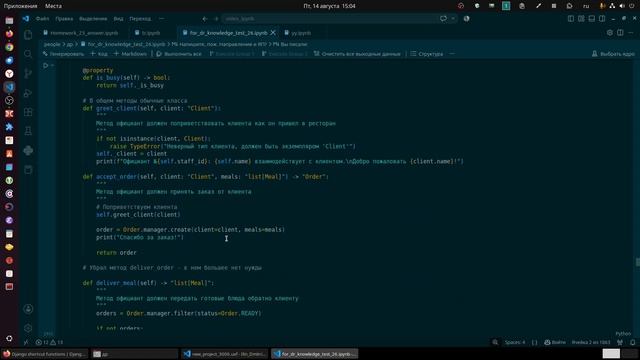
Task: Open the notifications bell in status bar
Action: pos(632,342)
